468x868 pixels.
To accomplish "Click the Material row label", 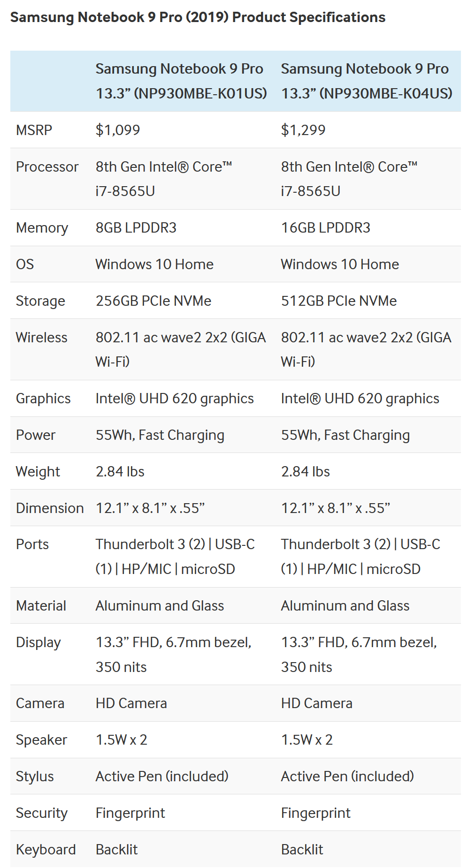I will click(x=41, y=605).
